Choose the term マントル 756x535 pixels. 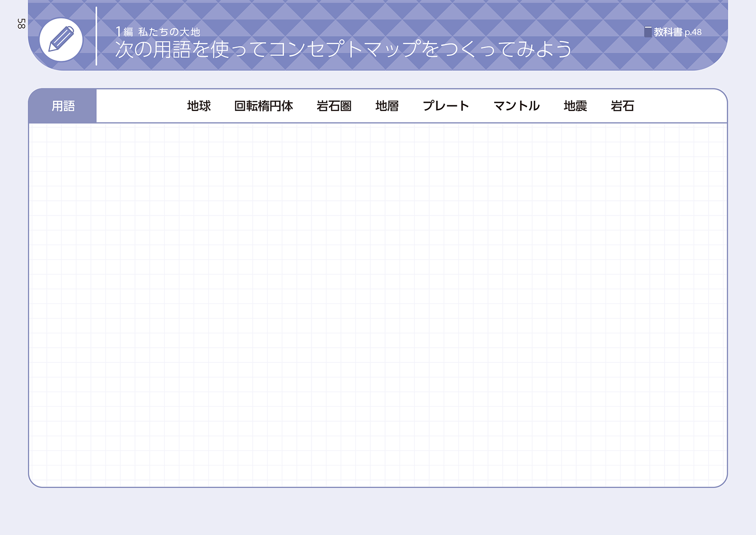tap(516, 106)
